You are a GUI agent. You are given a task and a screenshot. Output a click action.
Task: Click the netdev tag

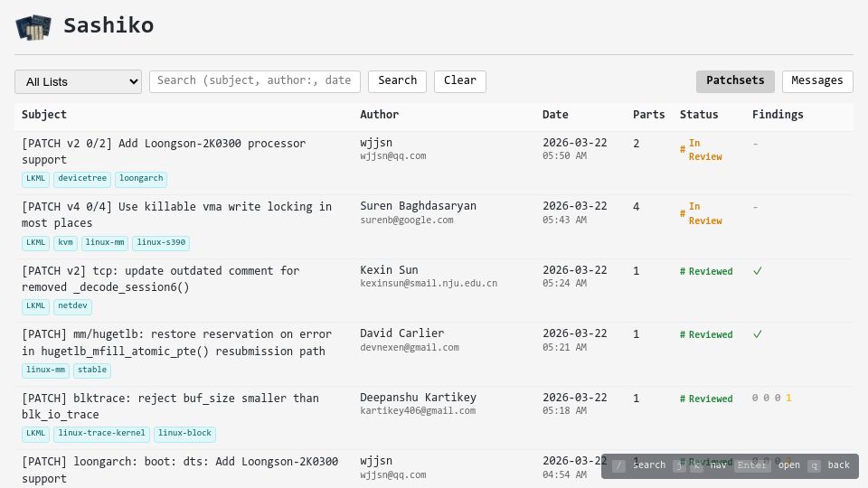click(72, 306)
